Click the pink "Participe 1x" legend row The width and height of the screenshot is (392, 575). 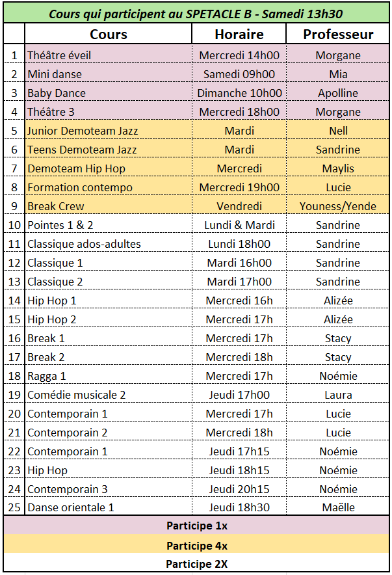pyautogui.click(x=196, y=526)
